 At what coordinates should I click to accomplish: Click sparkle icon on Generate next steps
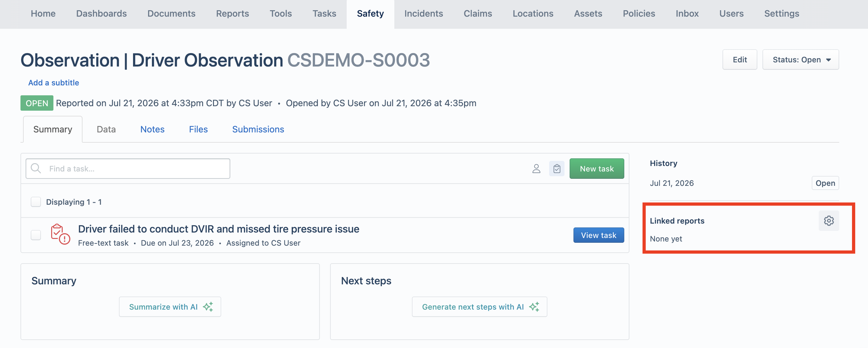click(x=534, y=306)
